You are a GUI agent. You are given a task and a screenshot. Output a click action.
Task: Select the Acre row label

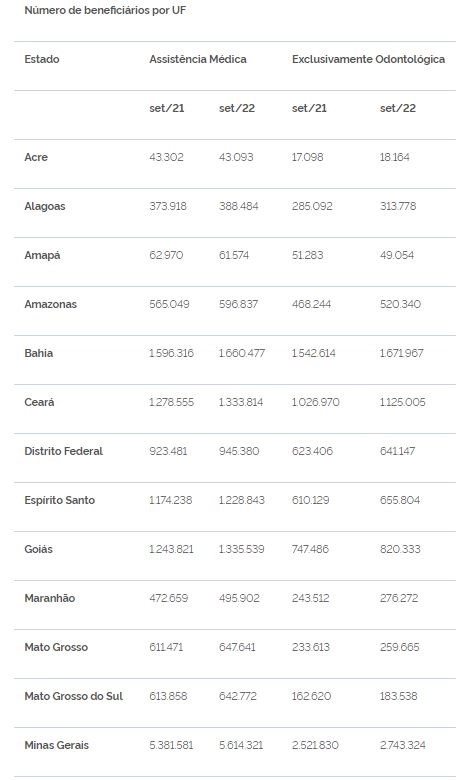[x=36, y=157]
